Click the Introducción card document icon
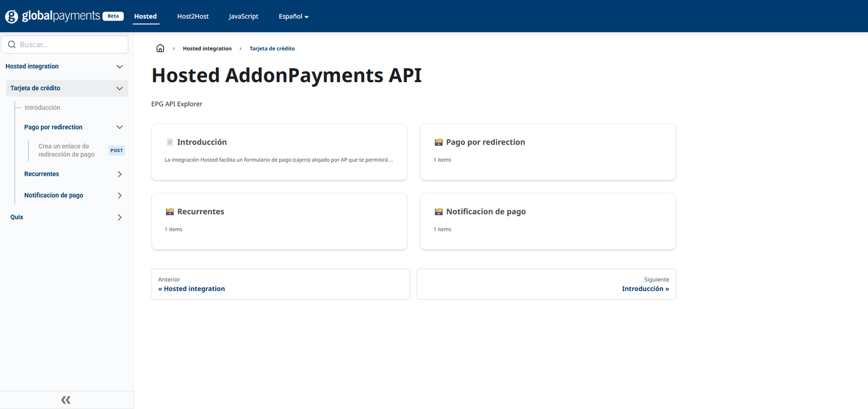 (x=170, y=142)
